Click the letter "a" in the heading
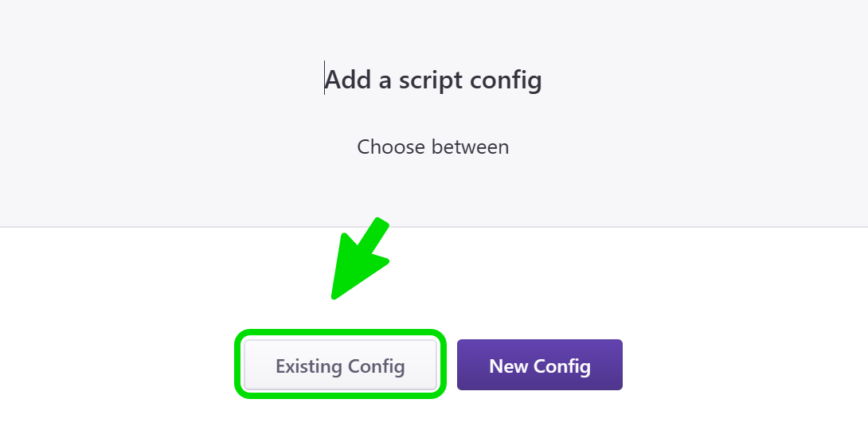Viewport: 868px width, 446px height. pos(385,80)
